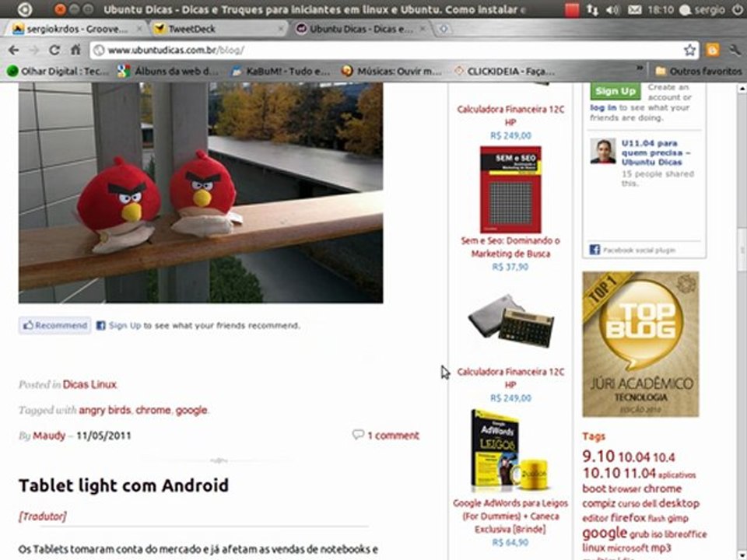Image resolution: width=747 pixels, height=560 pixels.
Task: Close the Ubuntu Dicas tab
Action: 423,29
